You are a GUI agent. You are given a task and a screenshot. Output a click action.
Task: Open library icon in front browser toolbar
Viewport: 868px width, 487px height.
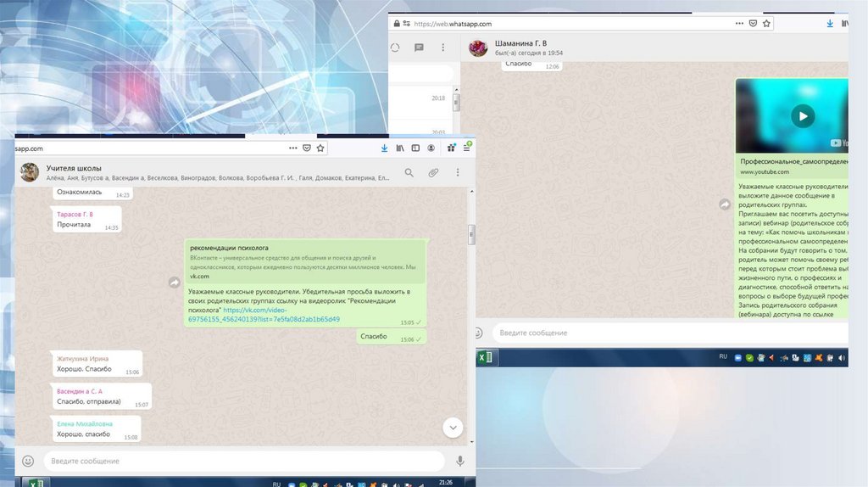tap(400, 148)
